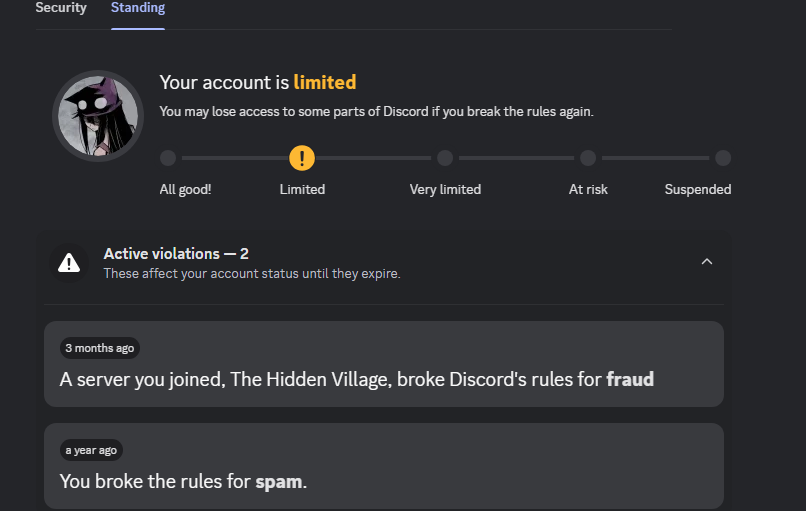Click the Very limited status dot
The image size is (806, 511).
(445, 158)
